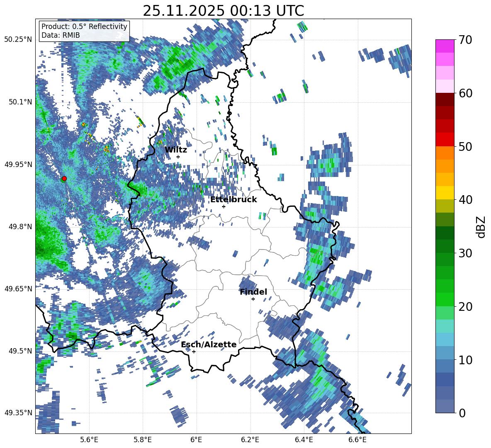This screenshot has height=448, width=491.
Task: Click the slate blue colorbar segment at 0
Action: 445,406
